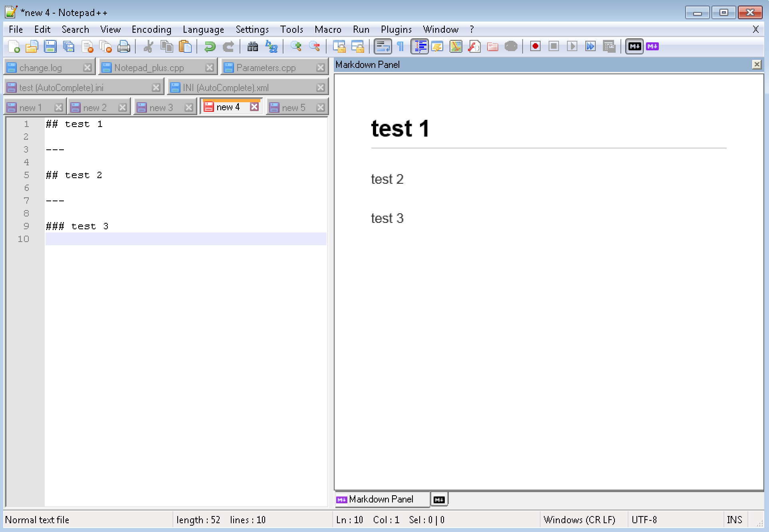Switch to the Notepad_plus.cpp tab

158,67
